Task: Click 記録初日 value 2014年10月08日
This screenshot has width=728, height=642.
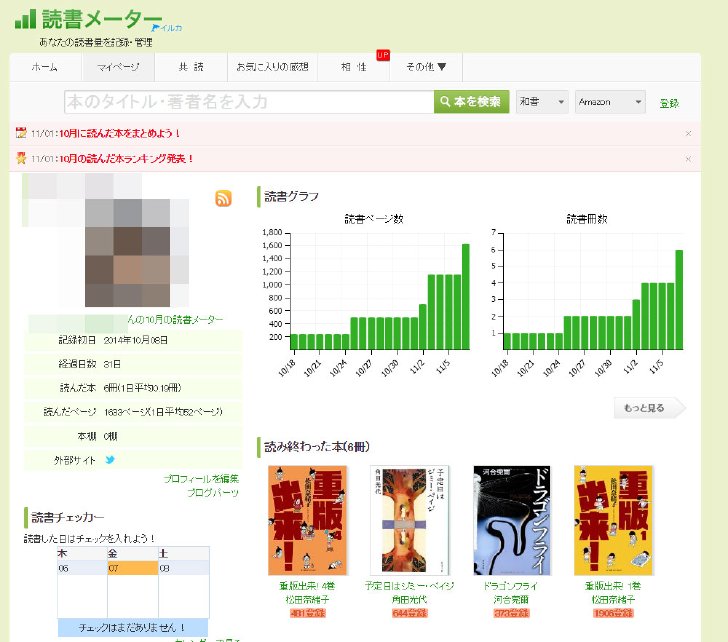Action: [136, 340]
